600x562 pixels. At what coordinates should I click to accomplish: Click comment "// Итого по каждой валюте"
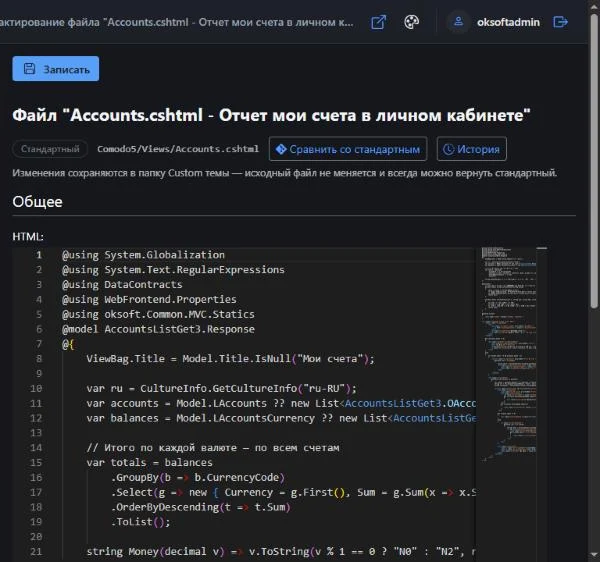(213, 448)
